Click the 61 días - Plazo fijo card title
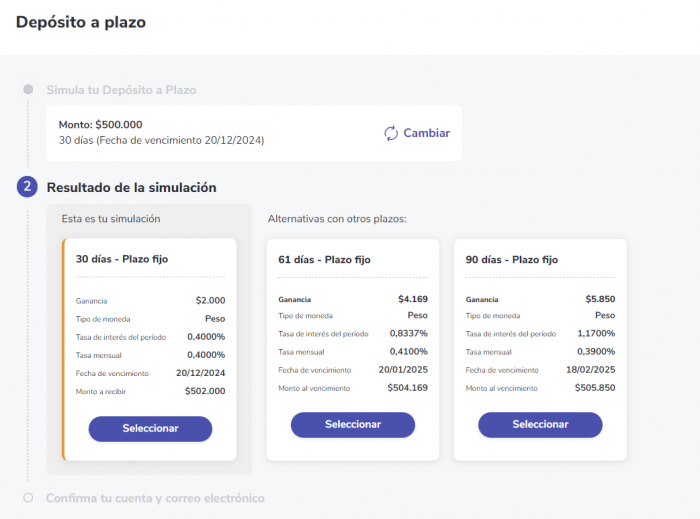Image resolution: width=700 pixels, height=519 pixels. (325, 259)
